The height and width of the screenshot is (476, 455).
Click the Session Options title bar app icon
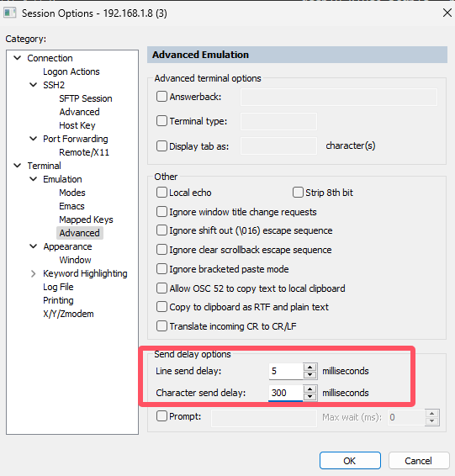click(x=9, y=13)
